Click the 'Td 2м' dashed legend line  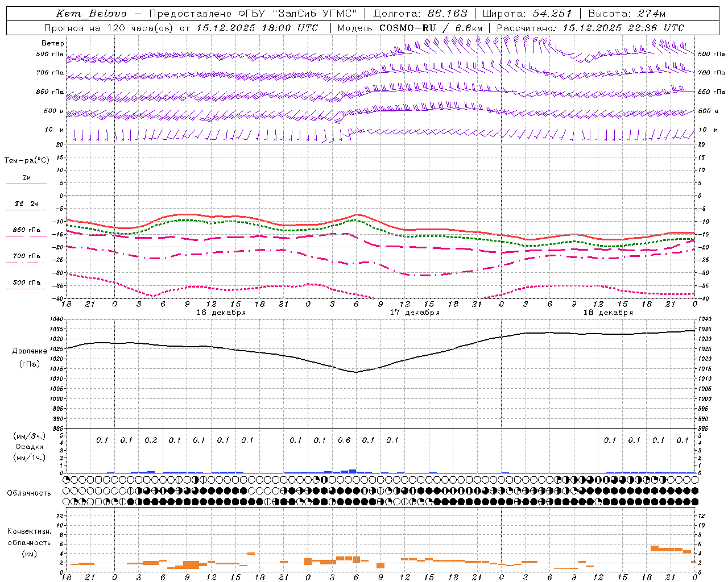click(26, 210)
